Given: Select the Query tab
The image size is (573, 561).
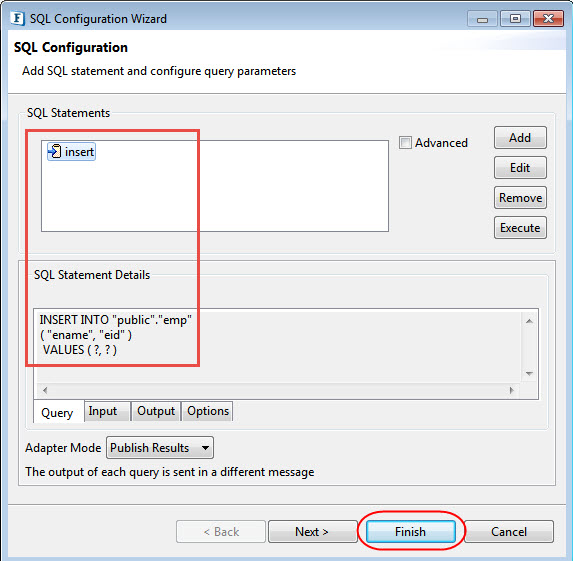Looking at the screenshot, I should (57, 412).
